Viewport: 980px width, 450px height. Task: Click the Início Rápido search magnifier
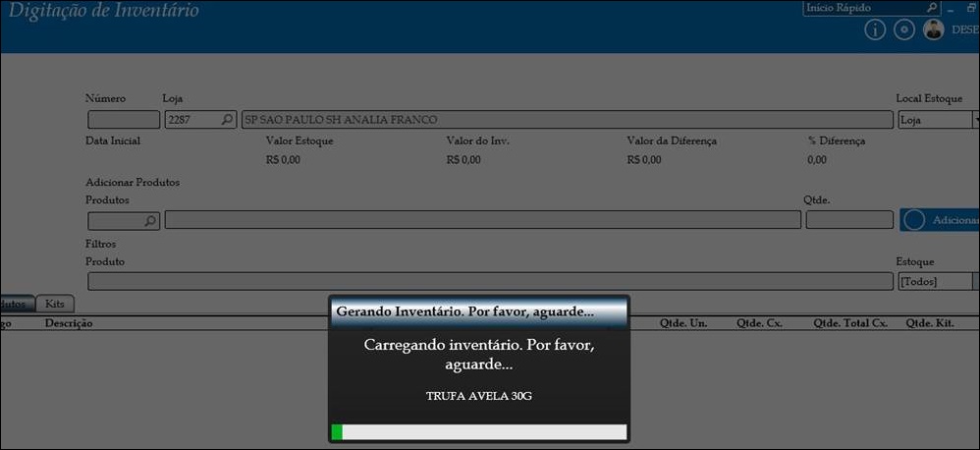[x=931, y=8]
